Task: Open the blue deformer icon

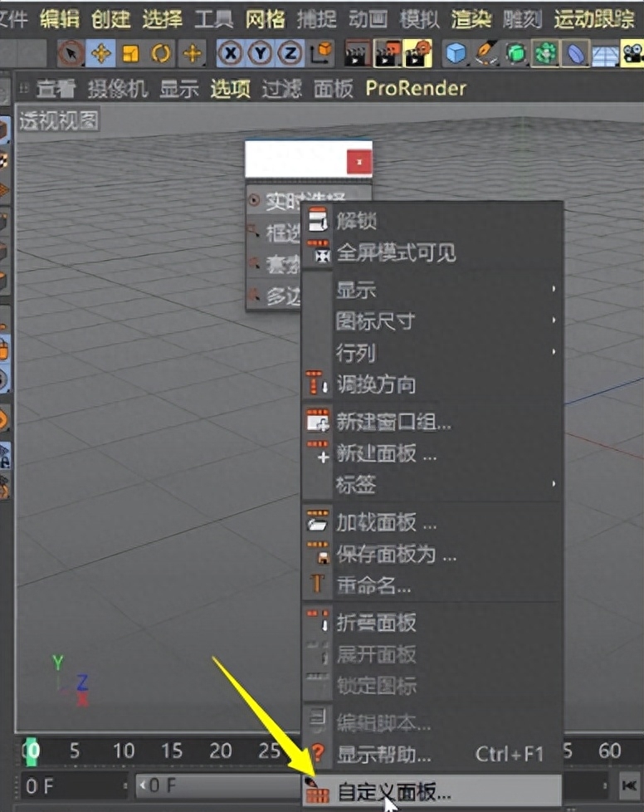Action: (575, 53)
